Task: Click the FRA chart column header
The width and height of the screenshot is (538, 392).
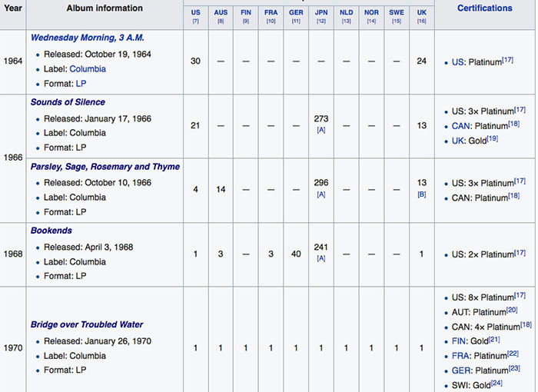Action: click(x=271, y=13)
